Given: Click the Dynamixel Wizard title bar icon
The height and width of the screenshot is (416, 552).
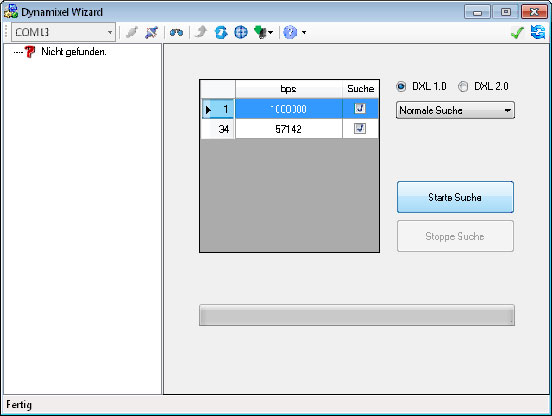Looking at the screenshot, I should (x=11, y=11).
